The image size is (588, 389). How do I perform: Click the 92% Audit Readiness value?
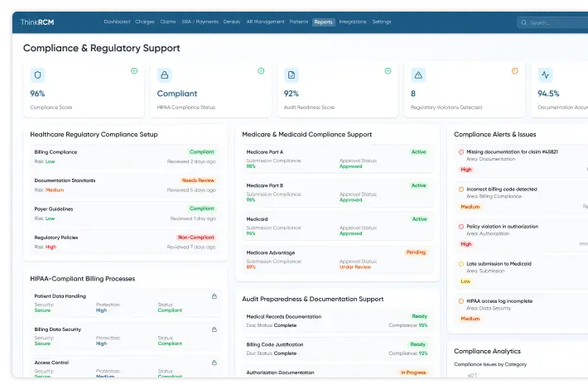pyautogui.click(x=292, y=94)
